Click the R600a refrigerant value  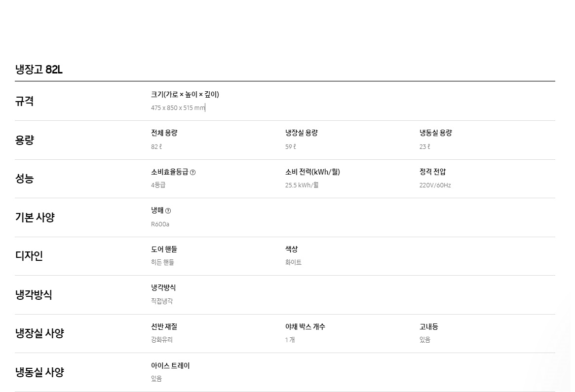[160, 224]
